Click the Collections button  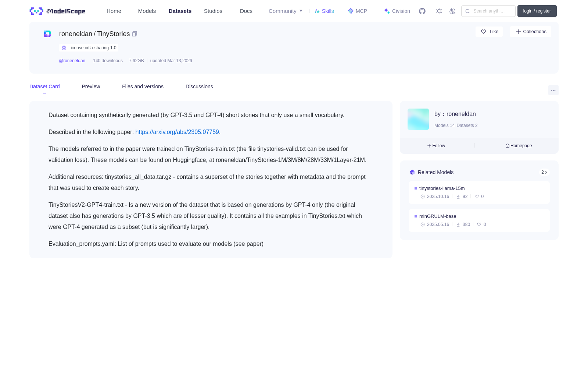531,32
